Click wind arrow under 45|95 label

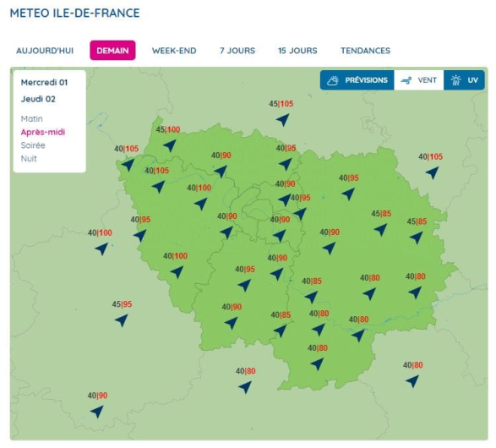(x=122, y=320)
